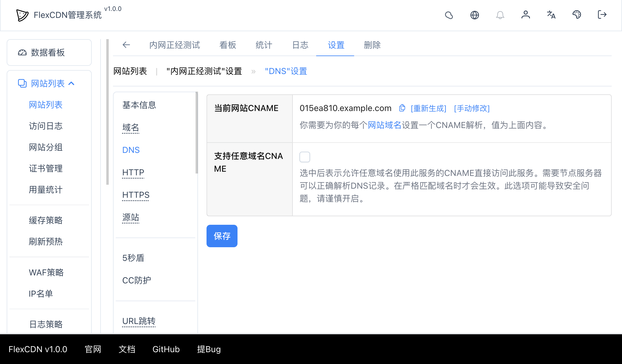Open the DNS settings section
Screen dimensions: 622x364
point(131,150)
